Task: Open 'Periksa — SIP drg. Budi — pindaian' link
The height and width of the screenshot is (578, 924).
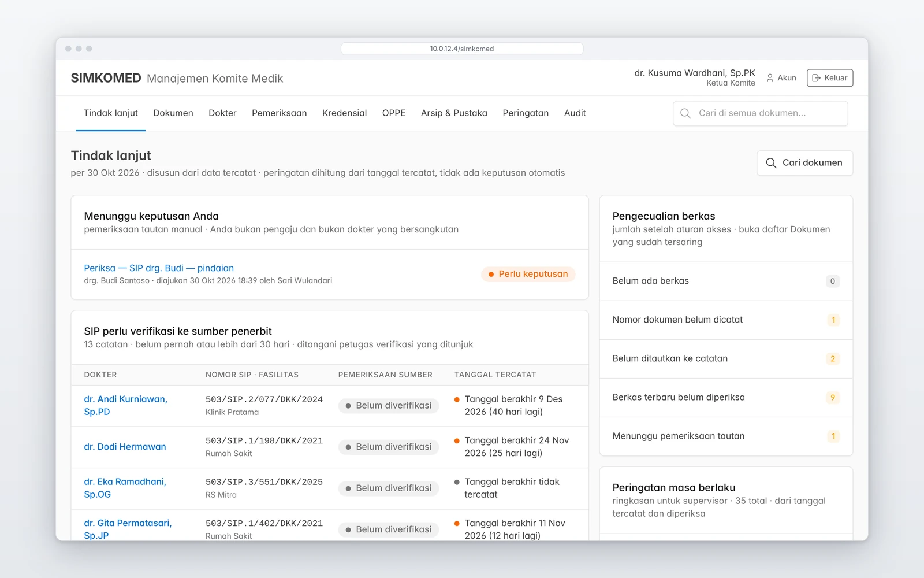Action: [x=159, y=268]
